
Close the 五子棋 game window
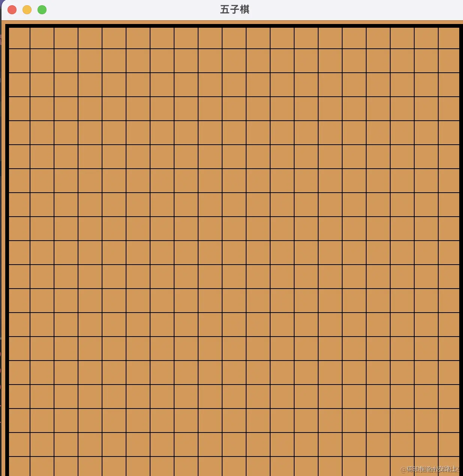coord(12,10)
